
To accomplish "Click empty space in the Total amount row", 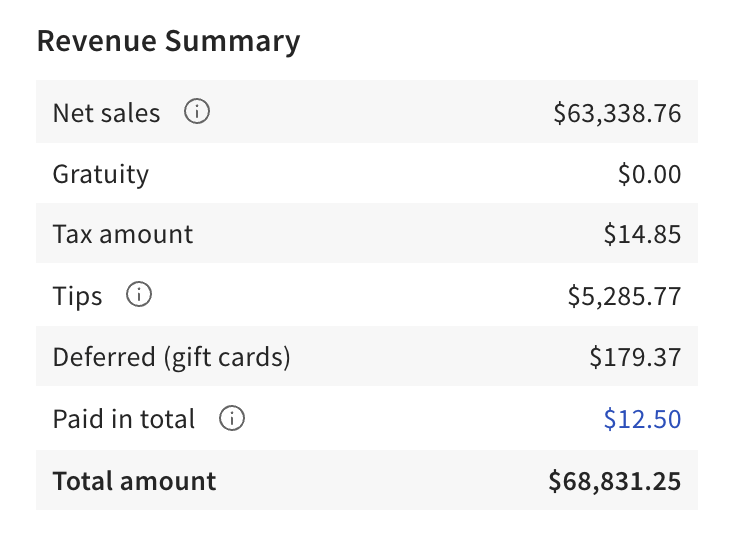I will [380, 481].
